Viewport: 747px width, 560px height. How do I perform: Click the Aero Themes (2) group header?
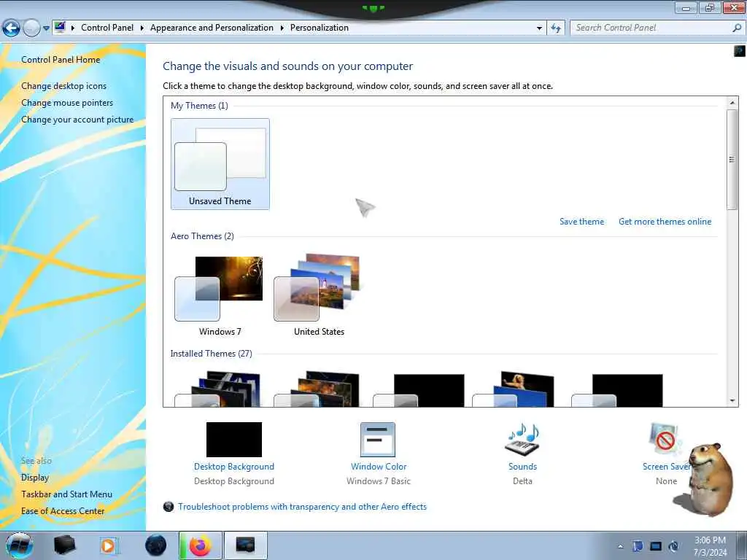click(202, 236)
